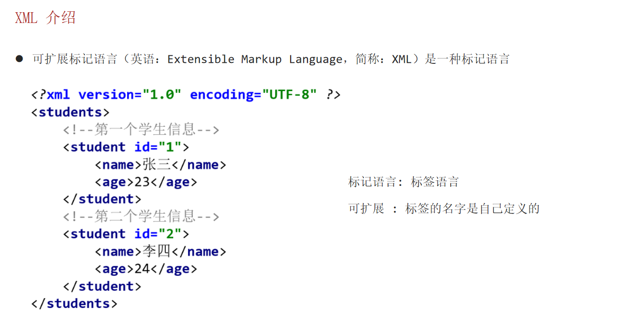Screen dimensions: 644x321
Task: Click the note "可扩展 : 标签的名字是自己定义的"
Action: (x=444, y=209)
